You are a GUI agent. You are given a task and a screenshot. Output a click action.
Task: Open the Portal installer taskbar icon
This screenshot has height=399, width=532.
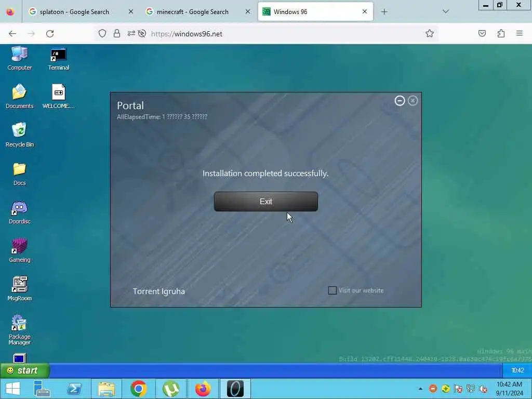235,389
